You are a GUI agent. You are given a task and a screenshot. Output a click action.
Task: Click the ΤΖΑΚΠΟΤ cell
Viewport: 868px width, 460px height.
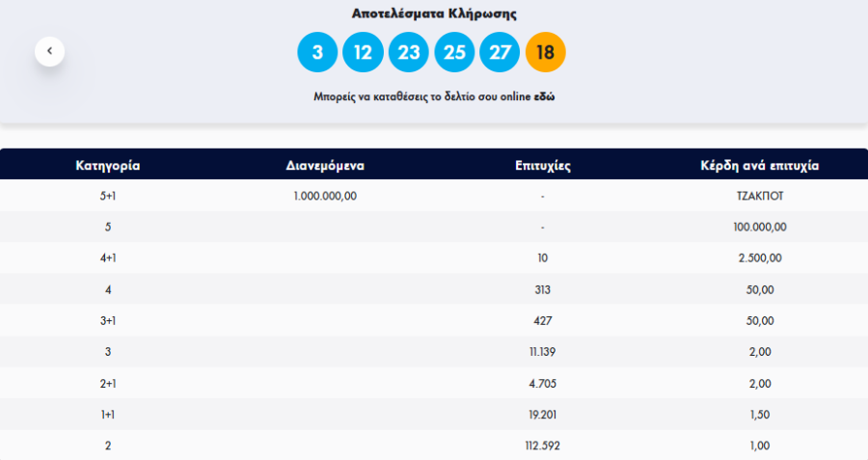pos(759,196)
